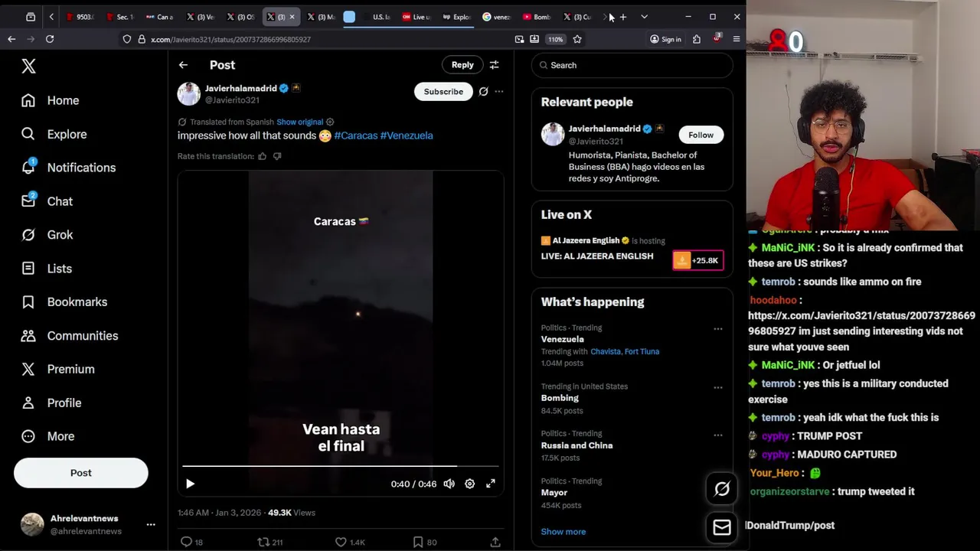Click the #Venezuela hashtag

point(407,135)
